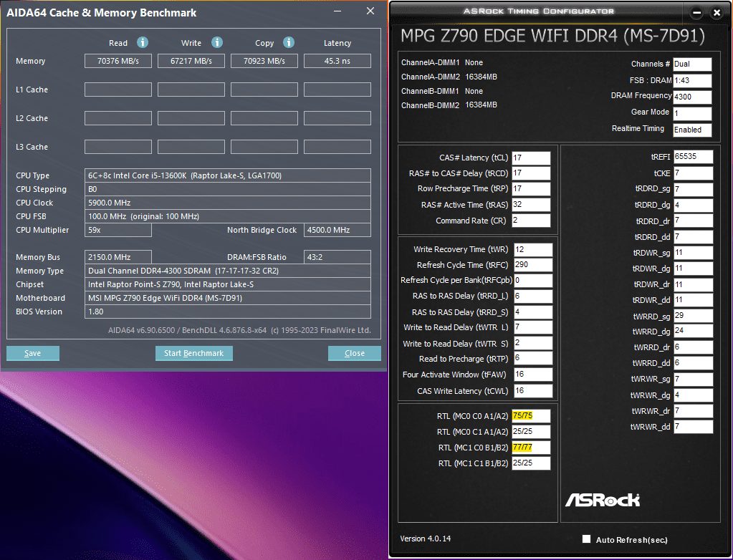This screenshot has height=560, width=733.
Task: Click the DRAM:FSB Ratio 43:2 field
Action: [337, 257]
